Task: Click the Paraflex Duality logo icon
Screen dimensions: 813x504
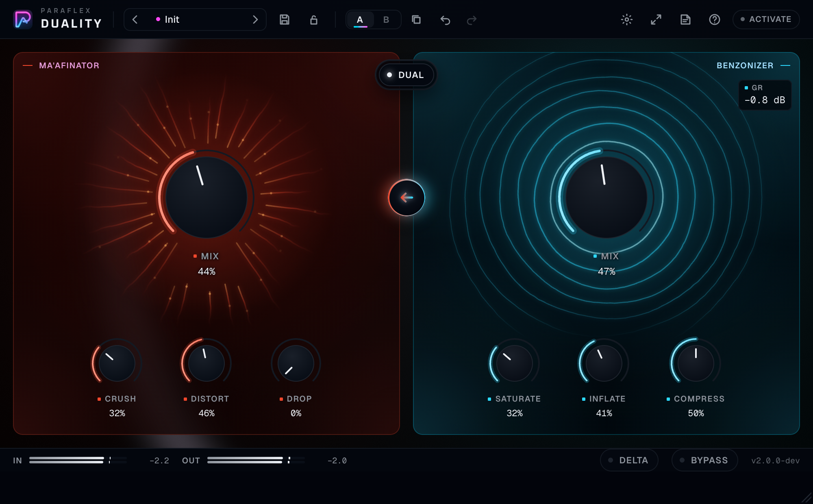Action: pyautogui.click(x=23, y=20)
